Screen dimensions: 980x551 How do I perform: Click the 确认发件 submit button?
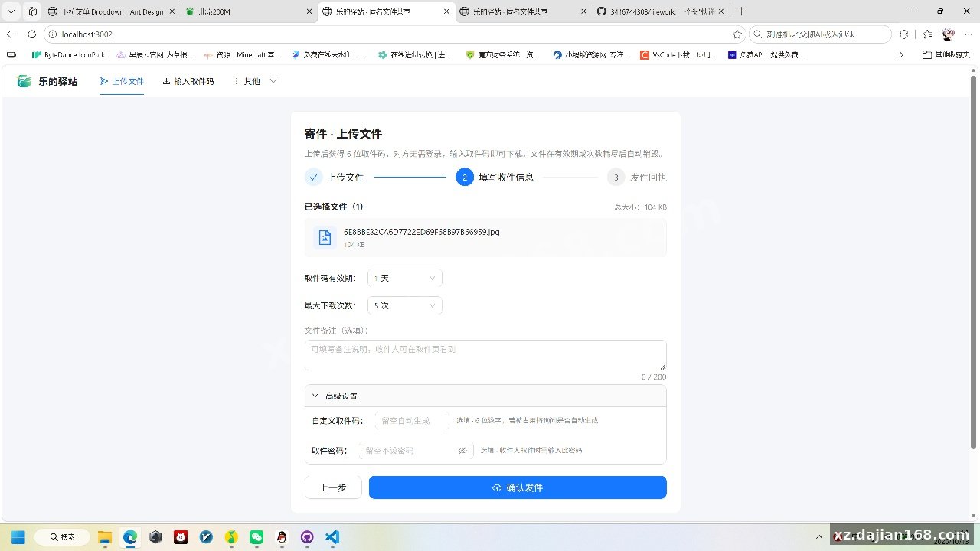[518, 487]
